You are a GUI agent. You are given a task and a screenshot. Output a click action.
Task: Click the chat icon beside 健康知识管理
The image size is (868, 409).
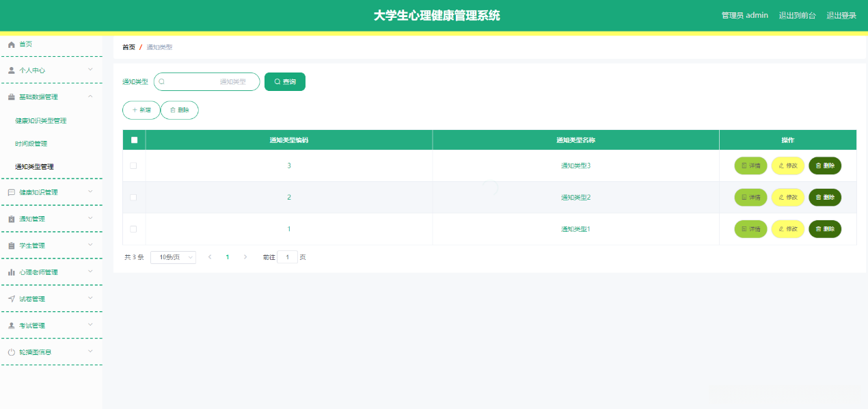[11, 192]
